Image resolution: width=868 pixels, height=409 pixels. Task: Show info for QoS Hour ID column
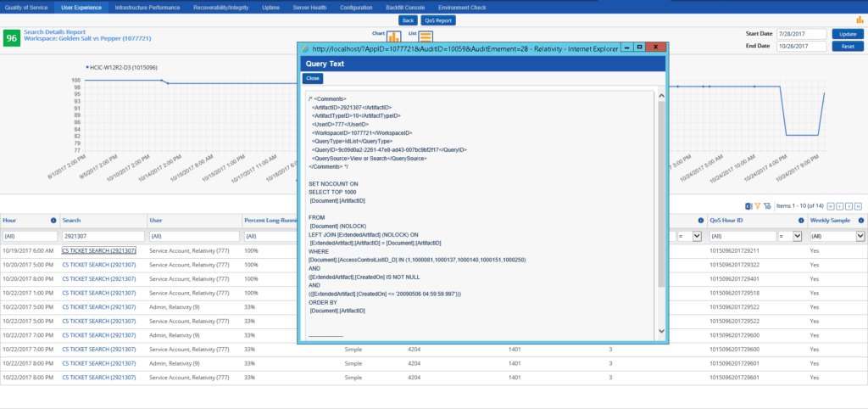pos(801,221)
